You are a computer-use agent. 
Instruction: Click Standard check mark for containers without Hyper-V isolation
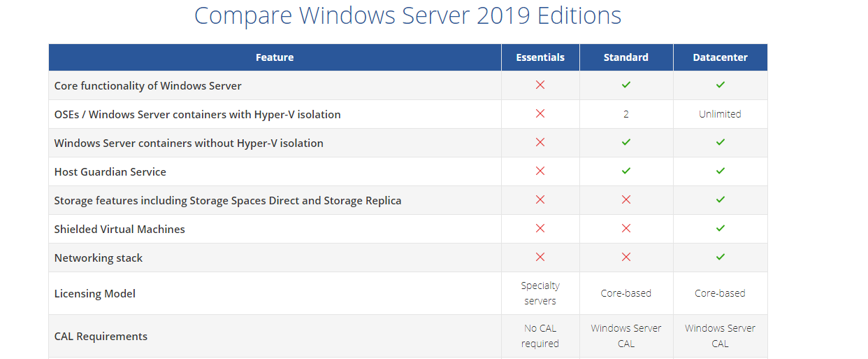(626, 142)
